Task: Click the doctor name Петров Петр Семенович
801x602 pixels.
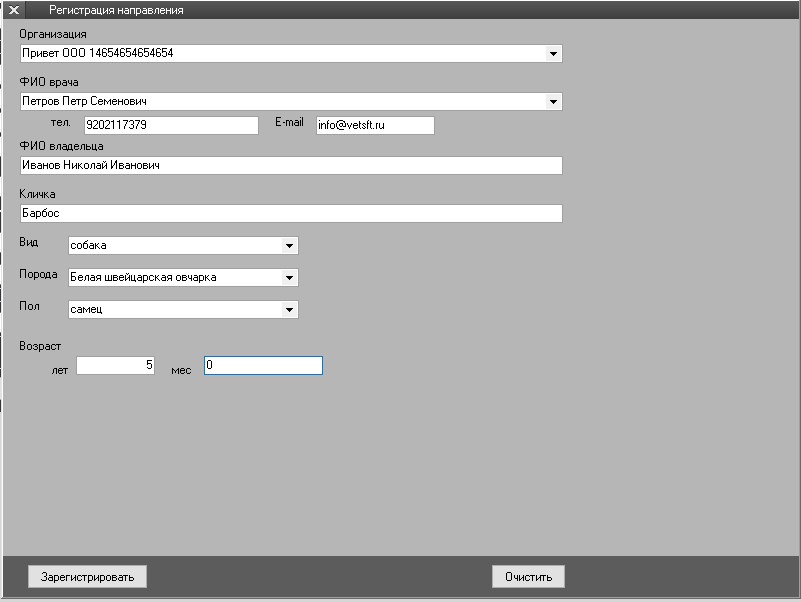Action: click(x=85, y=101)
